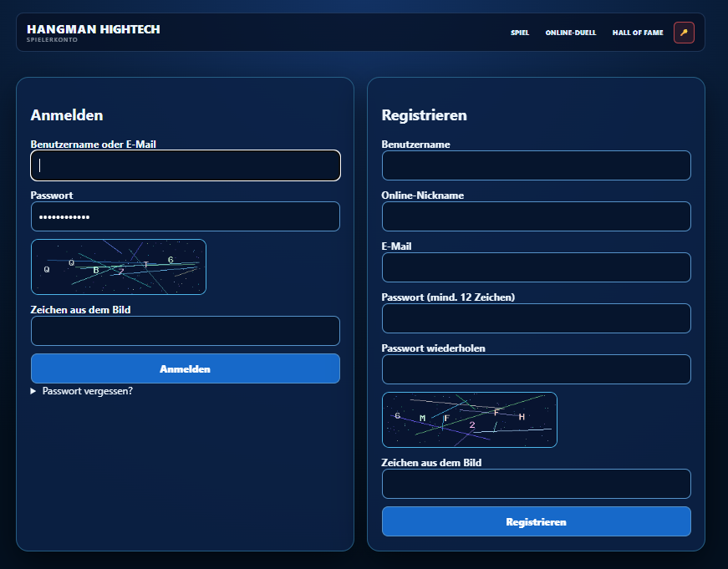728x569 pixels.
Task: Focus the registration Benutzername field
Action: point(537,165)
